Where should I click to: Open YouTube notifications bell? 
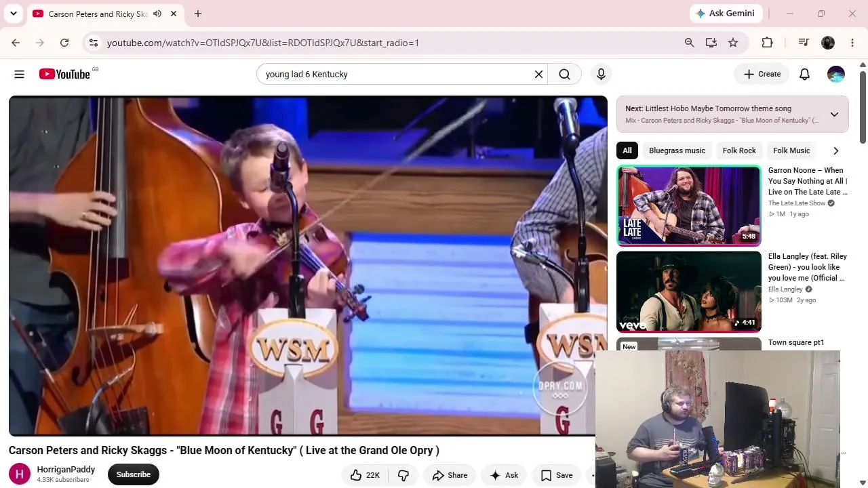click(804, 74)
